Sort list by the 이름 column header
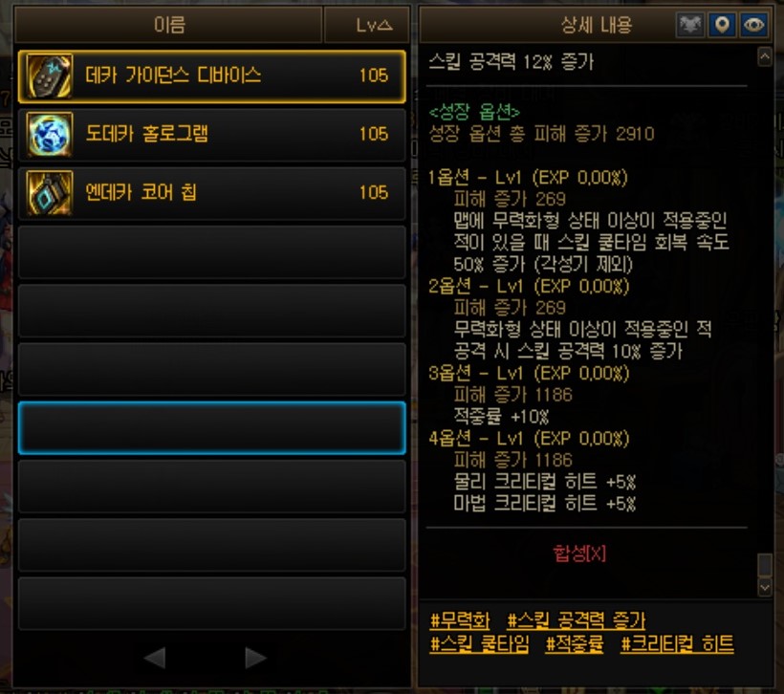784x694 pixels. [x=168, y=25]
